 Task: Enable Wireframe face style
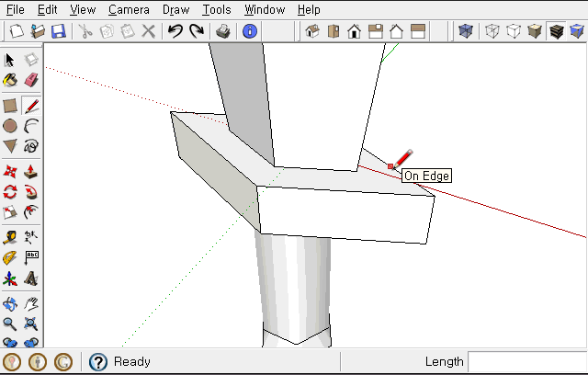(x=492, y=31)
